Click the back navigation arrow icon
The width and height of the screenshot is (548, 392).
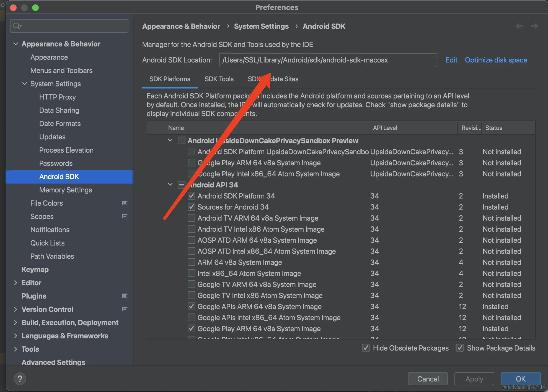(x=519, y=26)
